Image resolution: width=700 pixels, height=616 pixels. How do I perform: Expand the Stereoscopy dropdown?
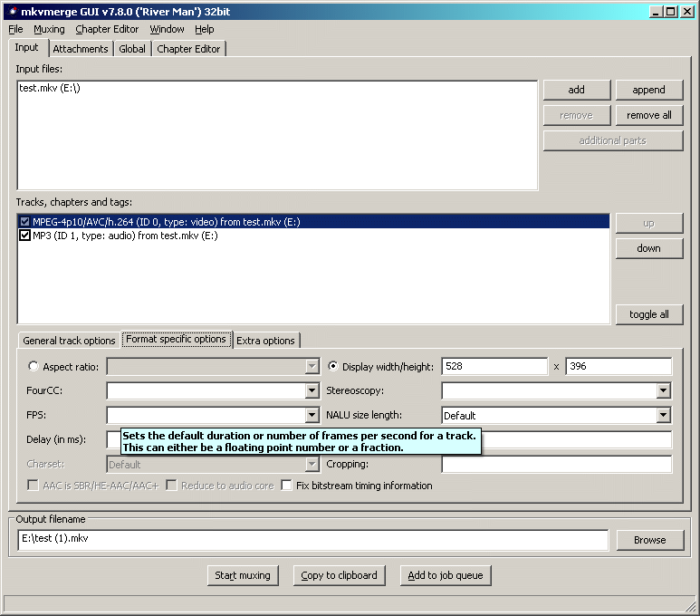coord(664,390)
